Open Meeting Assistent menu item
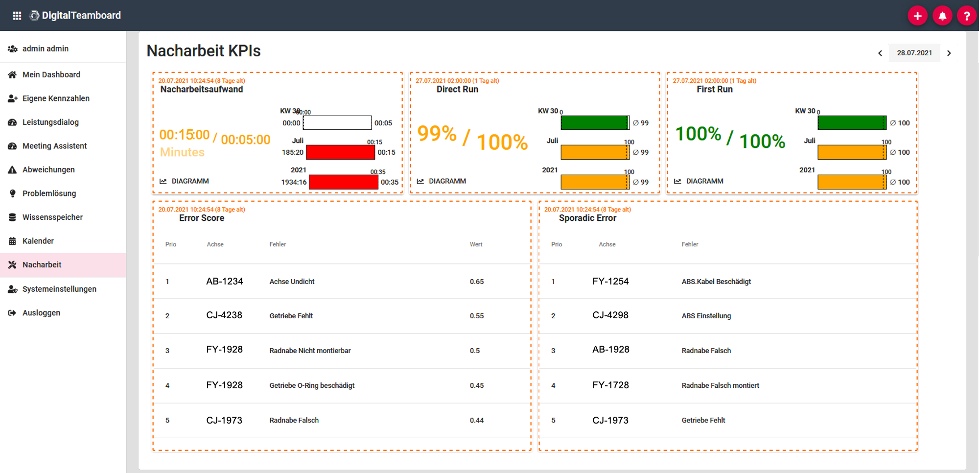 coord(63,146)
